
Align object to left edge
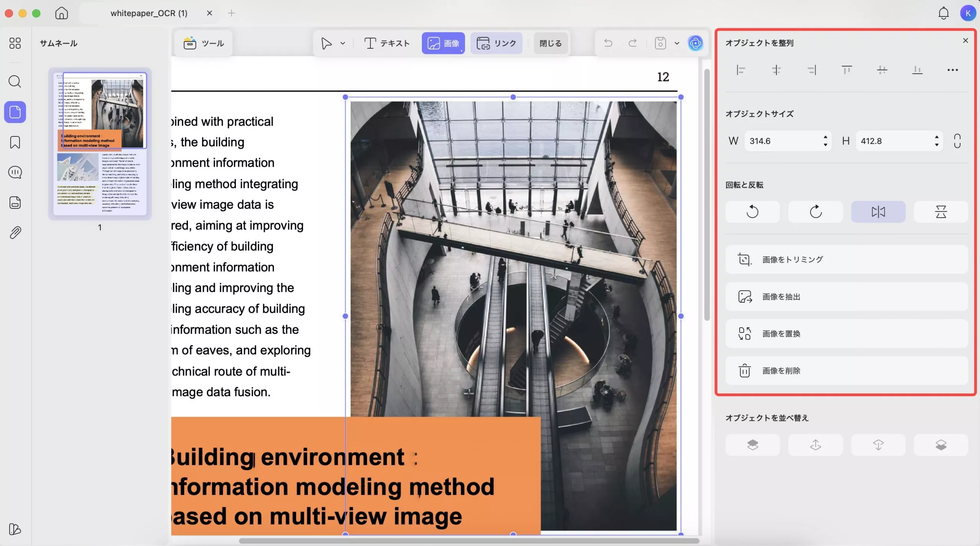[741, 70]
